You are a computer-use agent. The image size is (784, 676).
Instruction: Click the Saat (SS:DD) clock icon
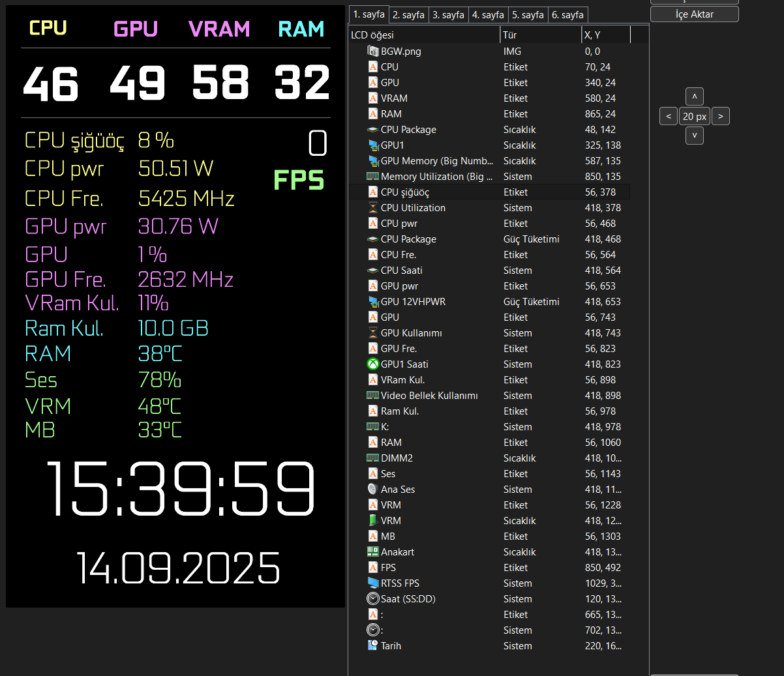pos(373,598)
